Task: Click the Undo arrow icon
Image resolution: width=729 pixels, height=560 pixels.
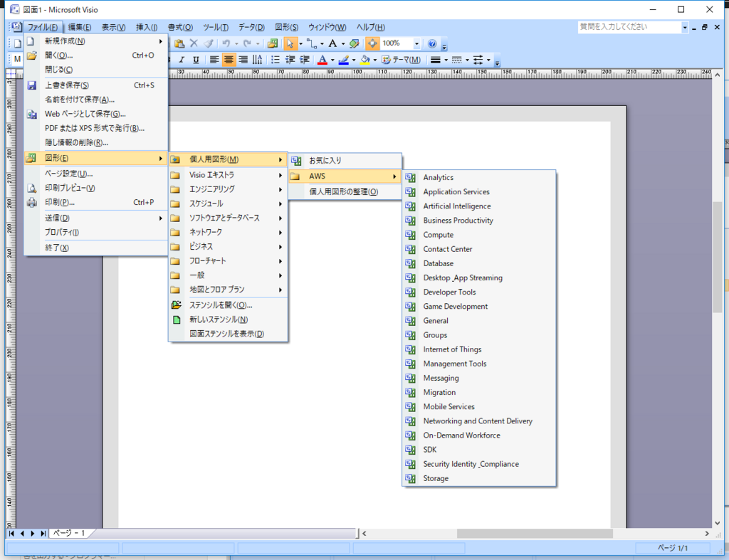Action: (x=226, y=43)
